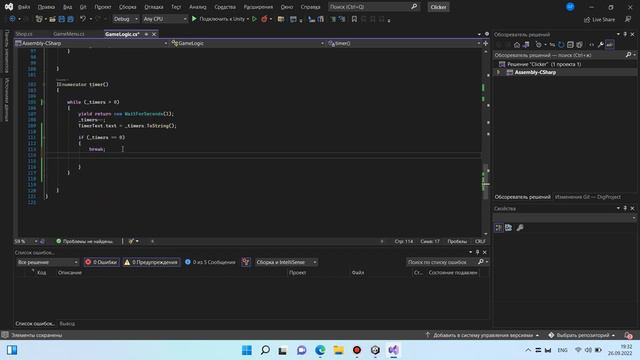Open the Справка menu
This screenshot has width=640, height=360.
310,7
